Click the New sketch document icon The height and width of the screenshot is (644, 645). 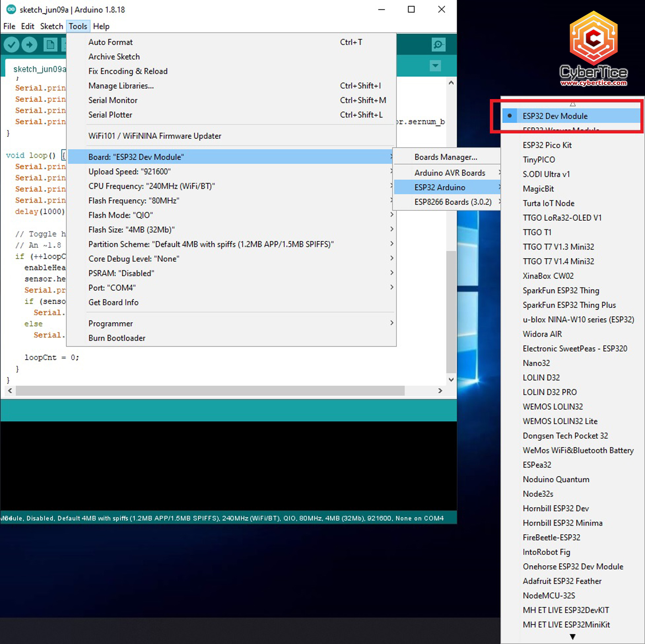pos(50,45)
